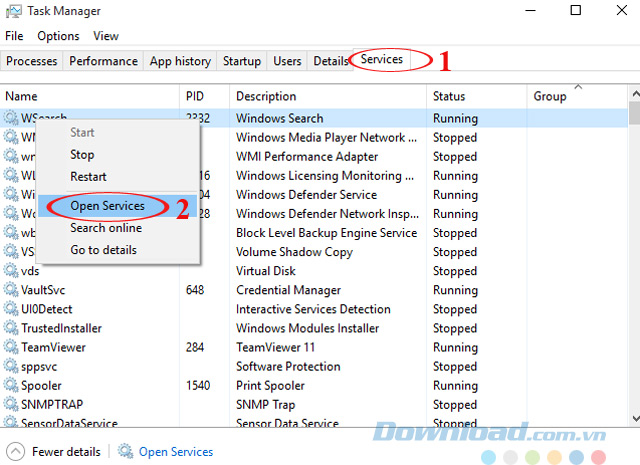Click the UI0Detect service gear icon
This screenshot has height=465, width=640.
pos(11,309)
